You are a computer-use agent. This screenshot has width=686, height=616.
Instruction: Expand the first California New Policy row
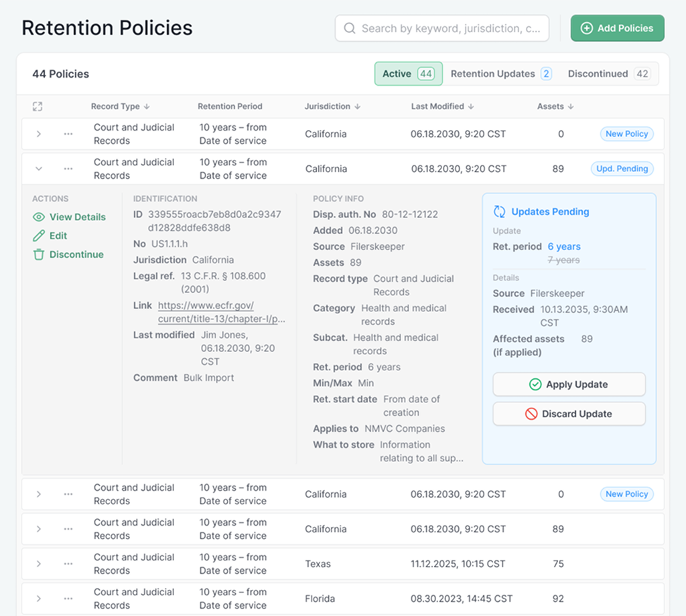pyautogui.click(x=38, y=134)
